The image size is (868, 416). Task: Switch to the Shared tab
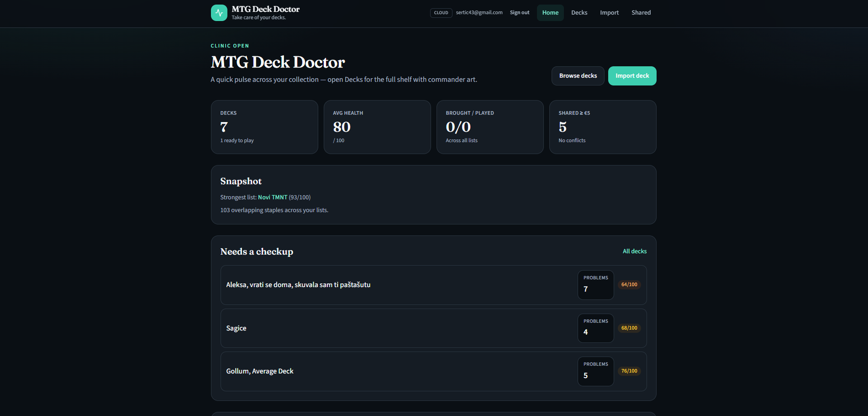pos(641,13)
